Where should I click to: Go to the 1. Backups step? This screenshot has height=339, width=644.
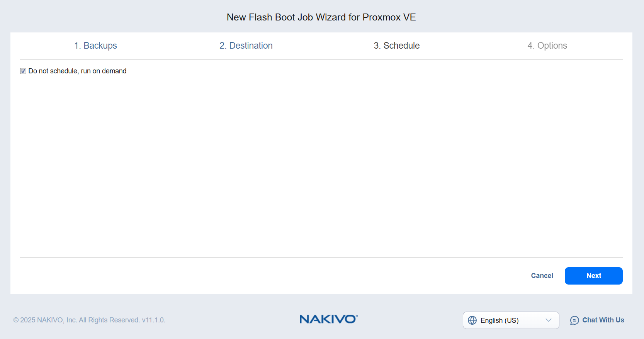tap(95, 46)
